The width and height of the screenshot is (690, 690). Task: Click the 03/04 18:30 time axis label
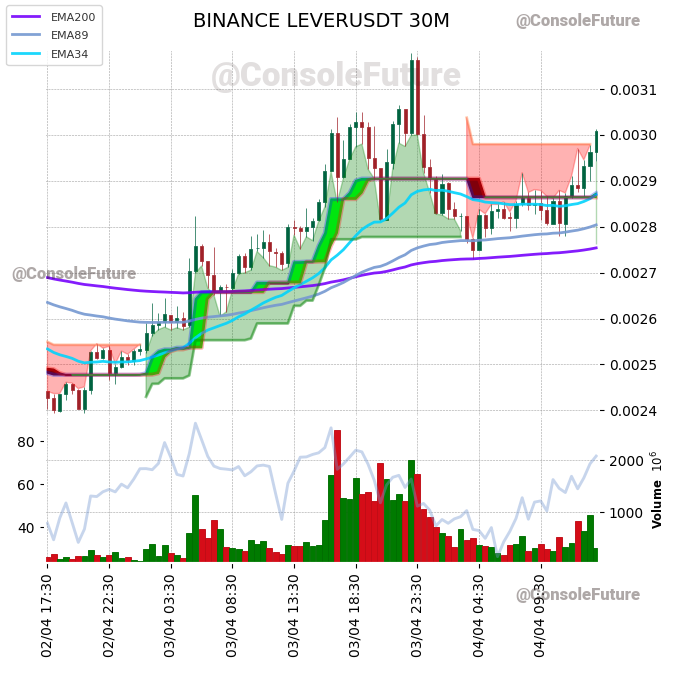(x=355, y=616)
